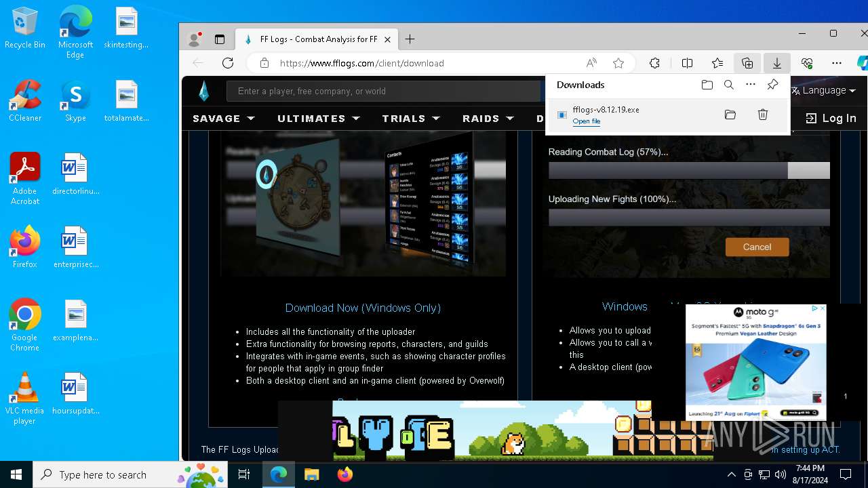Open File Explorer from taskbar
The width and height of the screenshot is (868, 488).
311,474
